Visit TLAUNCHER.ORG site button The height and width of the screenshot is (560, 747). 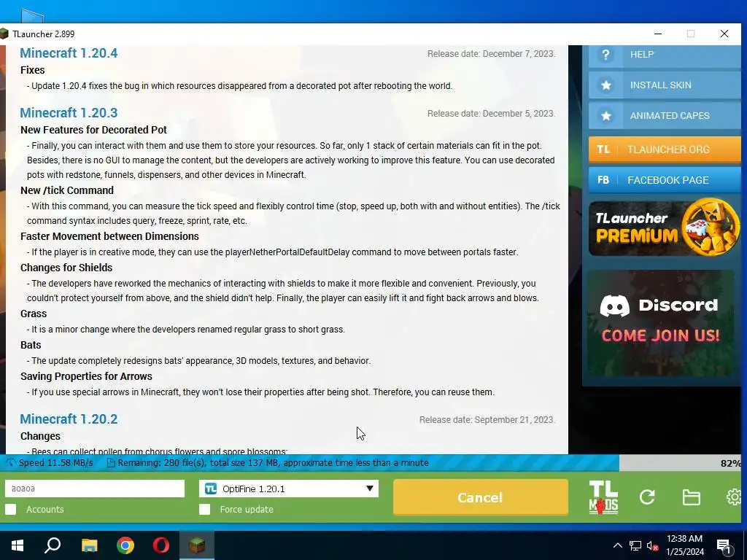(x=665, y=149)
